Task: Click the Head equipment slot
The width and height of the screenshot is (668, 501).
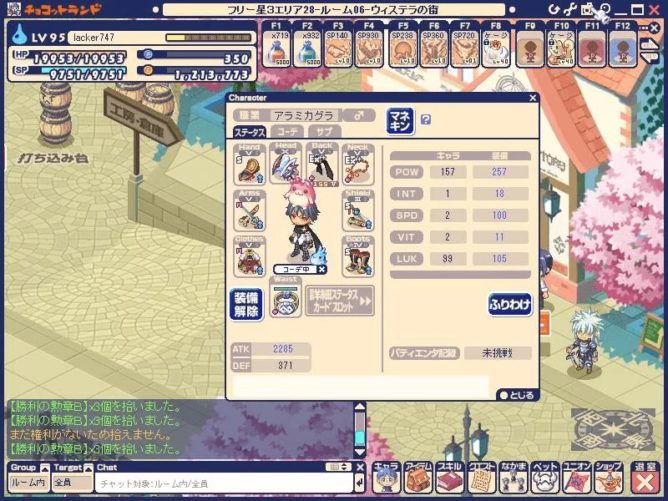Action: click(284, 164)
